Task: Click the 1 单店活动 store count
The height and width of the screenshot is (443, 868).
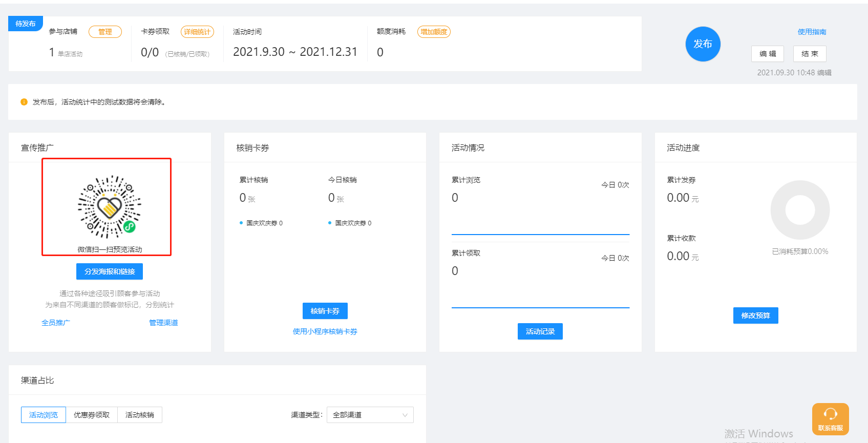Action: point(66,52)
